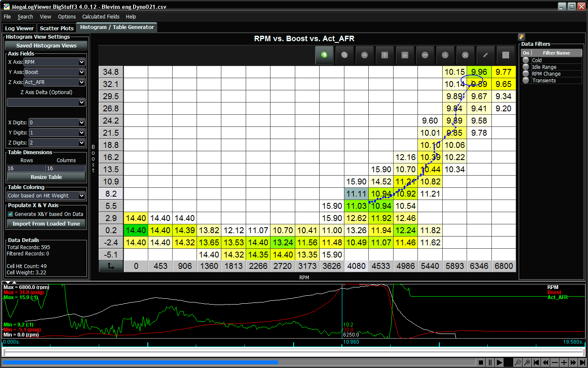This screenshot has height=368, width=588.
Task: Click the up arrow increment toolbar button
Action: (x=385, y=55)
